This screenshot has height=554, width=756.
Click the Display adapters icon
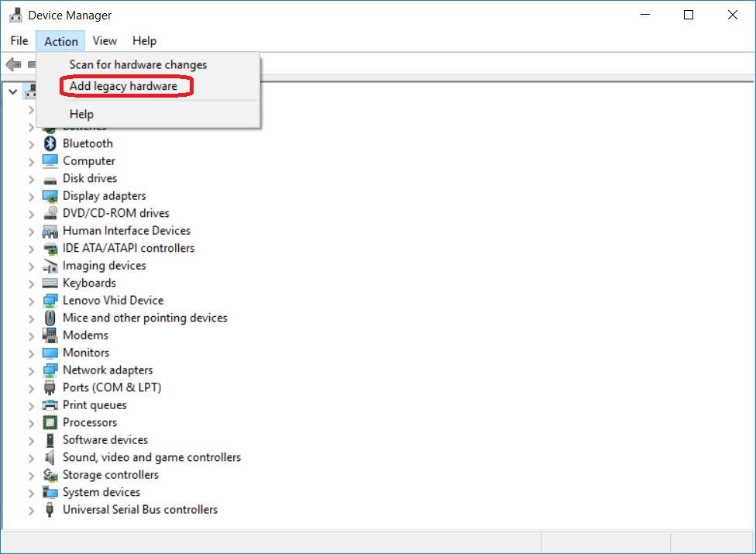tap(50, 196)
